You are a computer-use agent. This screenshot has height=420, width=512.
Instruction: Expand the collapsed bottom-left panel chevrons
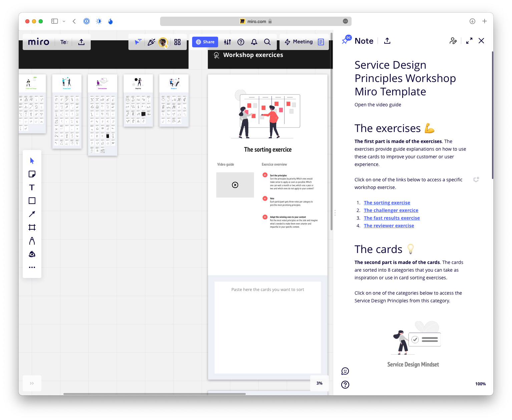tap(32, 383)
